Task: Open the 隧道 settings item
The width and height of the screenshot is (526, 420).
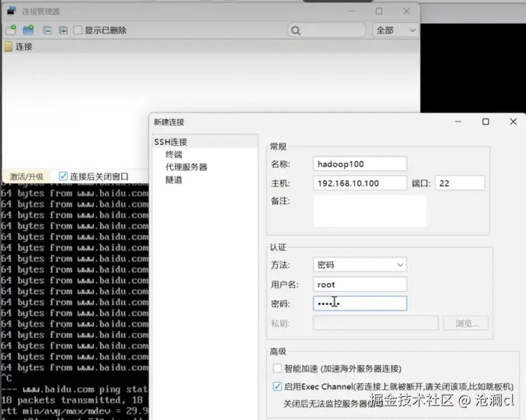Action: click(x=174, y=180)
